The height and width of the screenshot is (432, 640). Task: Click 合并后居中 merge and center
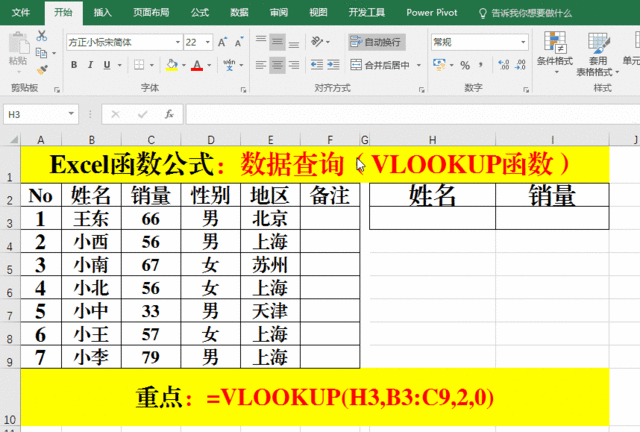(x=380, y=65)
